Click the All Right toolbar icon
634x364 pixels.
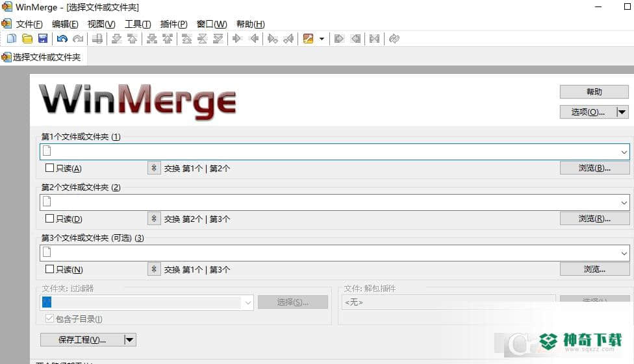point(339,39)
